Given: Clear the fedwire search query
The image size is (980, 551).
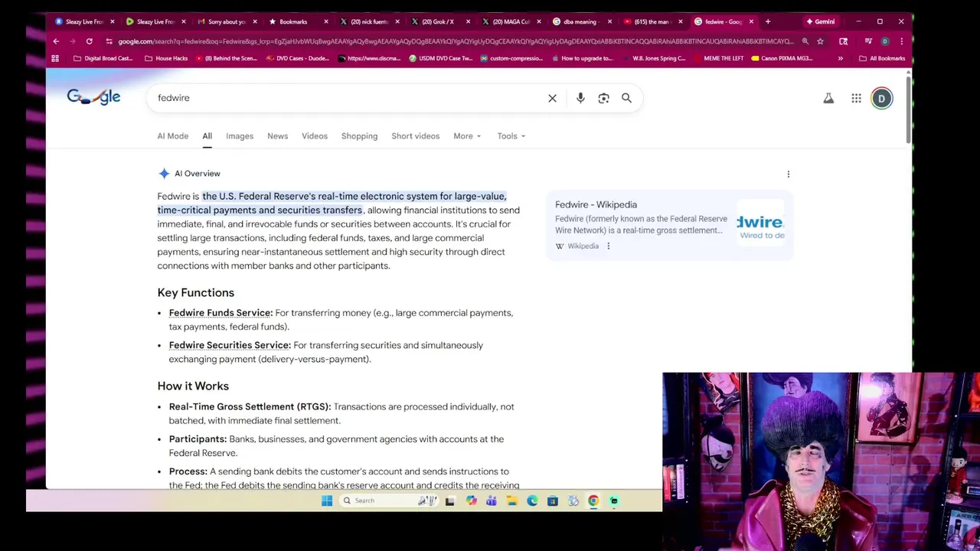Looking at the screenshot, I should click(552, 98).
